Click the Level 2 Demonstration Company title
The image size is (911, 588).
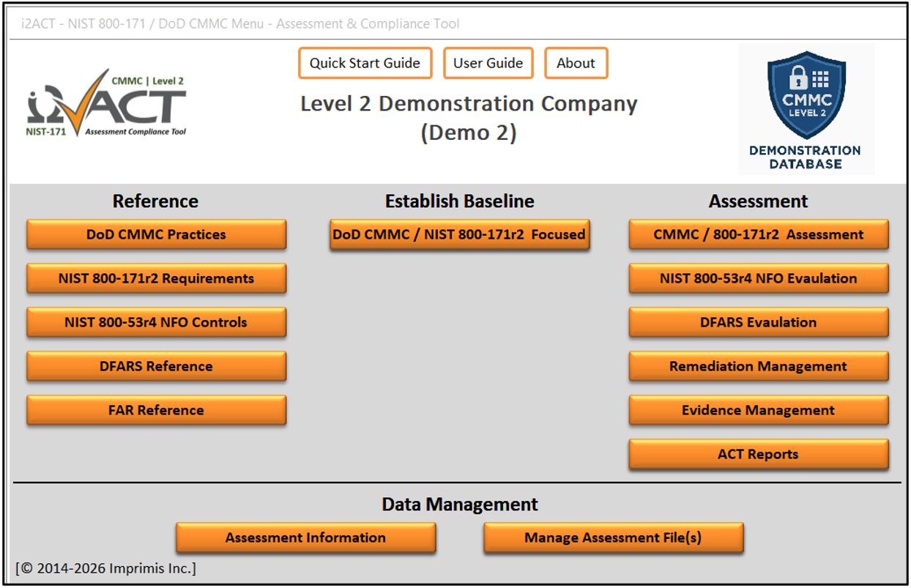coord(469,118)
